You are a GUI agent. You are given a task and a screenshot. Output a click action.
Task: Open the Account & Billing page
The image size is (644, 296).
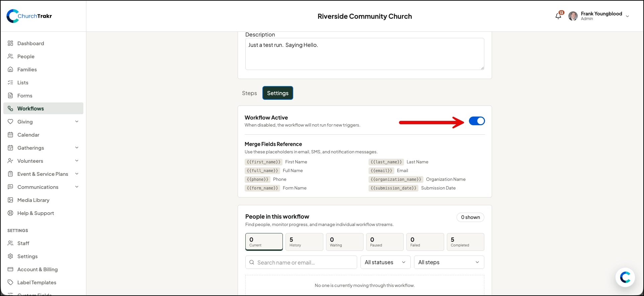pyautogui.click(x=37, y=269)
